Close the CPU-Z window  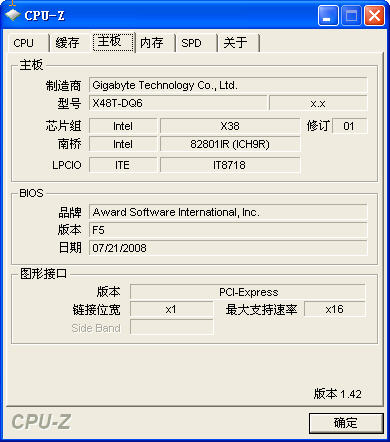[x=374, y=15]
